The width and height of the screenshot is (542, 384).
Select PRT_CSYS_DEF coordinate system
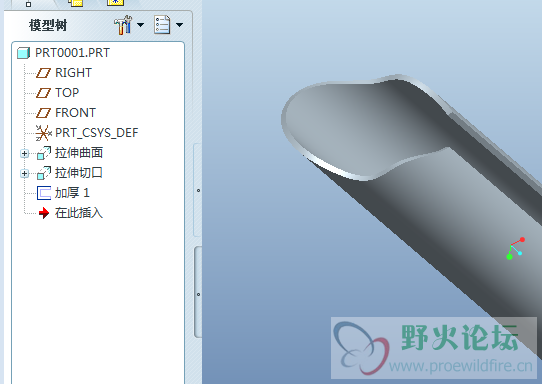tap(96, 133)
